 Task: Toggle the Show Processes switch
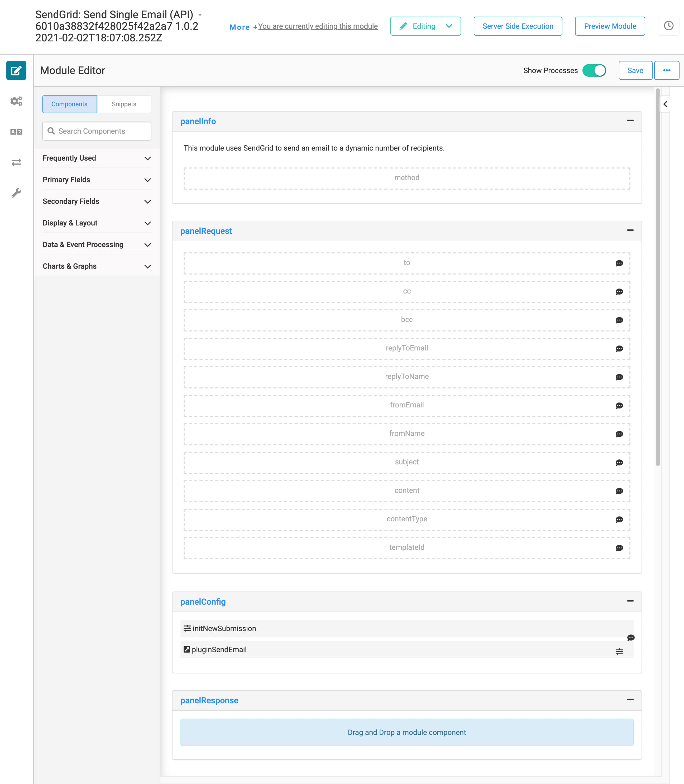[594, 71]
